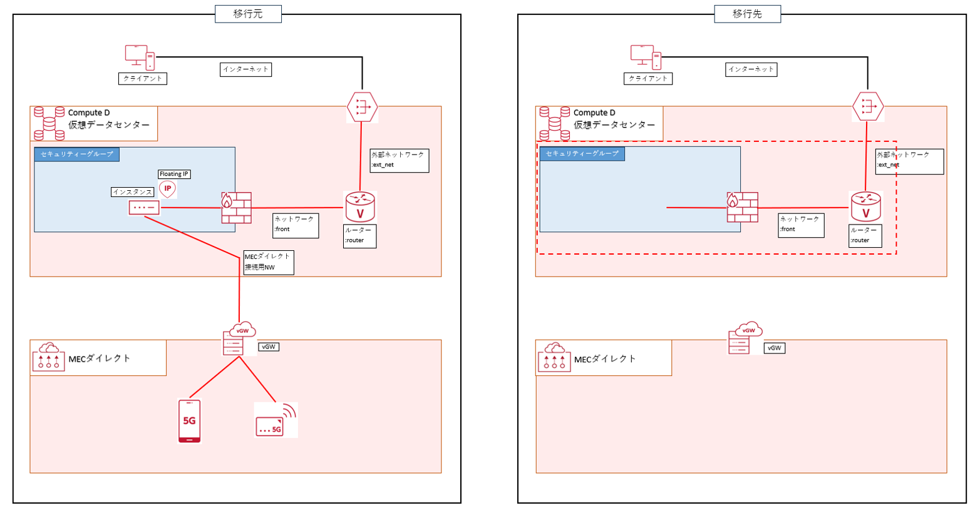Select the Compute D database icon in source diagram
980x508 pixels.
49,123
